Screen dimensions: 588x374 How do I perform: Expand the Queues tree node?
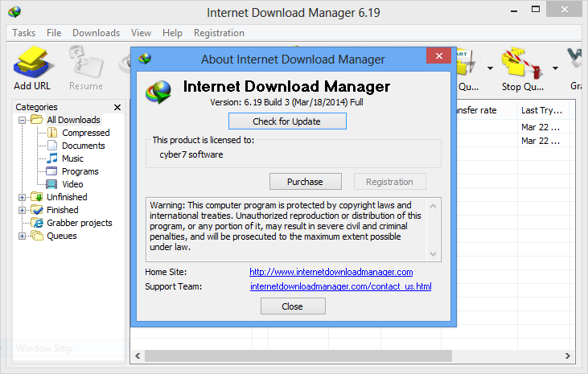pyautogui.click(x=23, y=236)
